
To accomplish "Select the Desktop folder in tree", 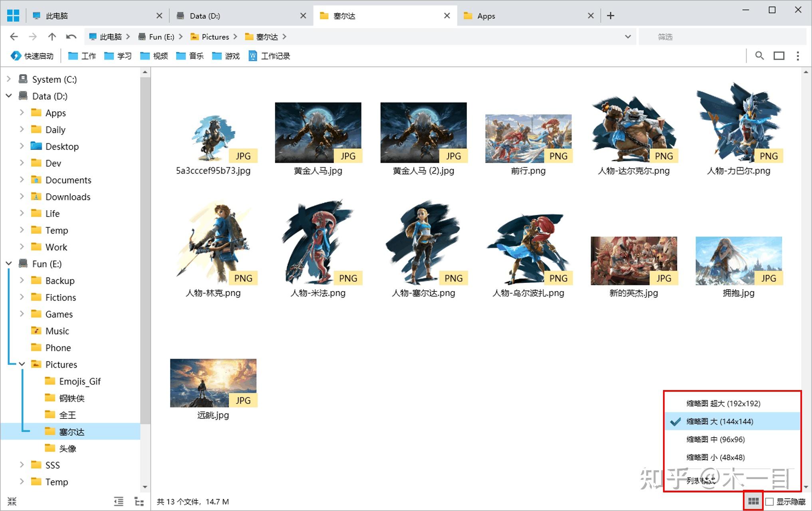I will (x=62, y=146).
